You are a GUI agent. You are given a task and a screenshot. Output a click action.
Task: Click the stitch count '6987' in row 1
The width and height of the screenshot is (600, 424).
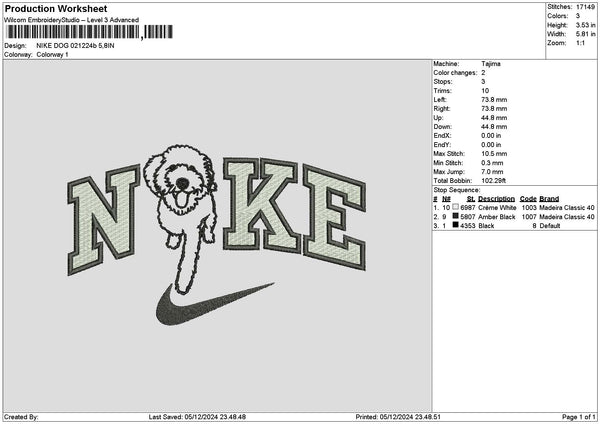tap(468, 207)
